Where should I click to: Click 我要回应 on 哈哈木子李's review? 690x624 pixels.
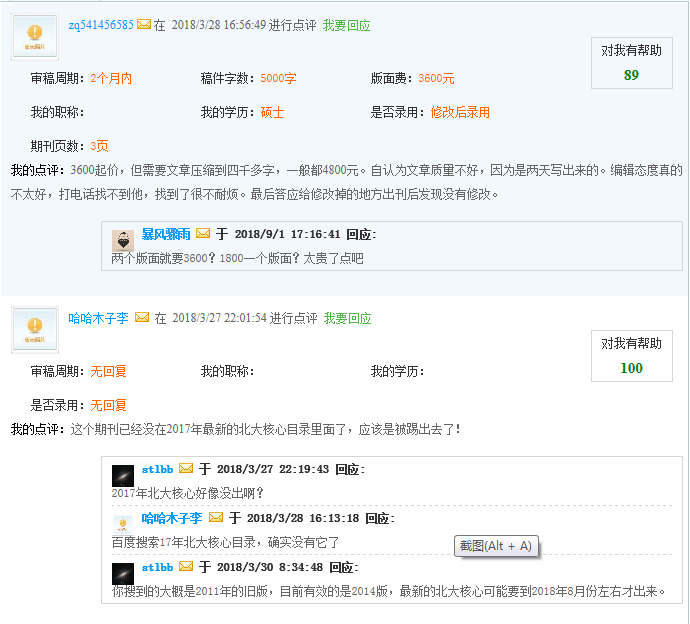(347, 318)
